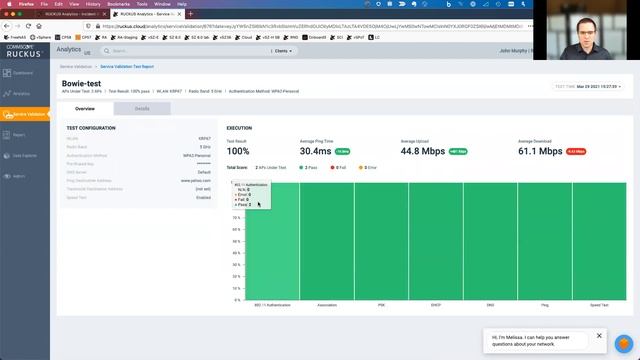Viewport: 640px width, 360px height.
Task: Open the Clients search scope dropdown
Action: (283, 51)
